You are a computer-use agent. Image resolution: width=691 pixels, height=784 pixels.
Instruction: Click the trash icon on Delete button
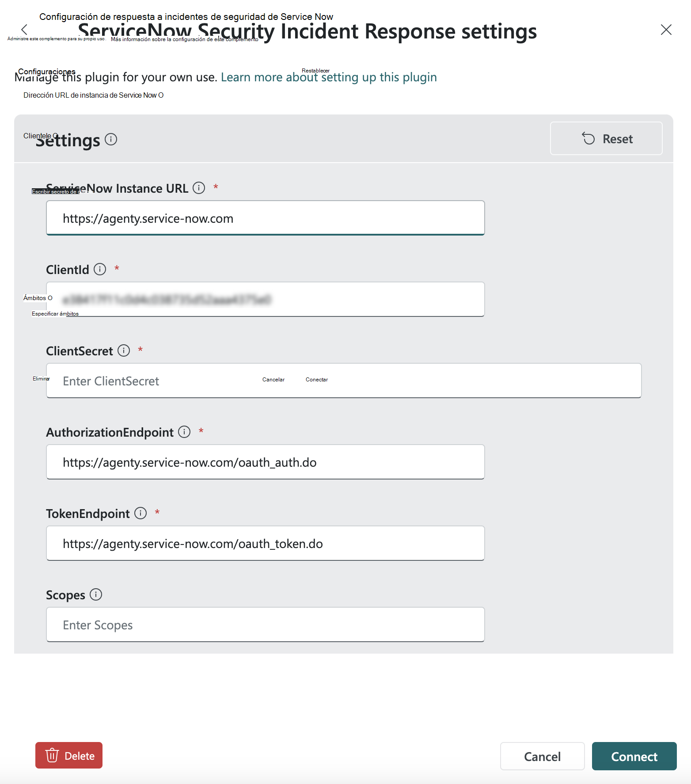click(53, 755)
